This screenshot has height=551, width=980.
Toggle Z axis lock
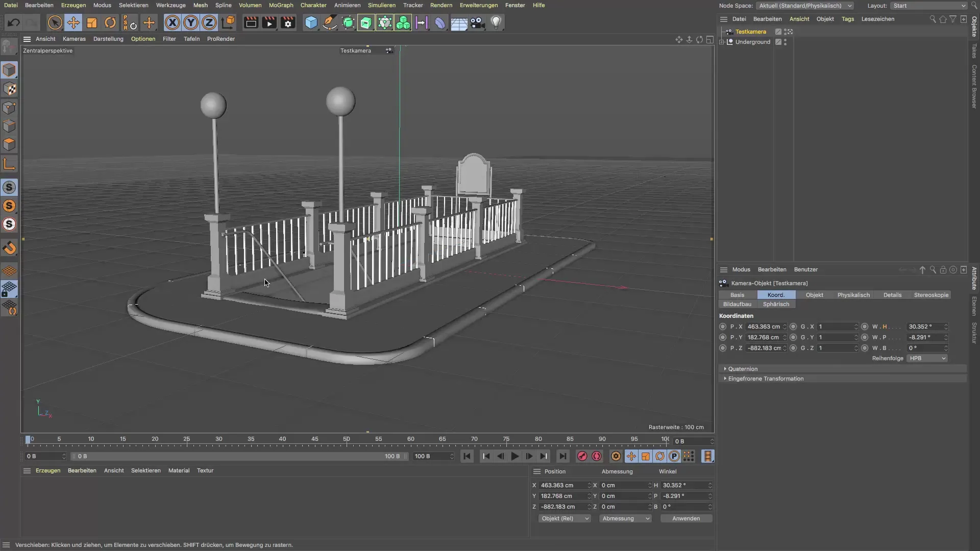point(209,22)
